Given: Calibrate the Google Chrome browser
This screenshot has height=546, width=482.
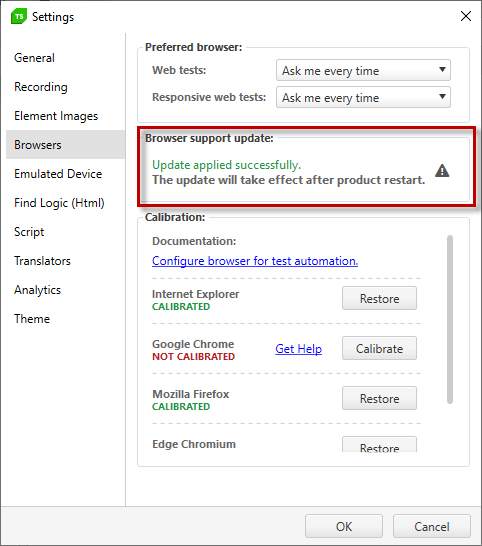Looking at the screenshot, I should pos(379,348).
